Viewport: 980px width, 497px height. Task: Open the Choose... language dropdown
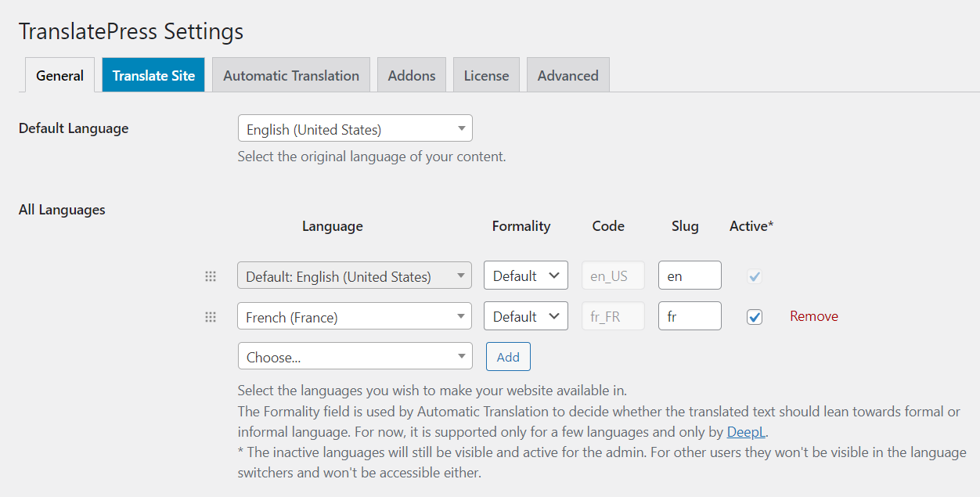click(x=355, y=355)
